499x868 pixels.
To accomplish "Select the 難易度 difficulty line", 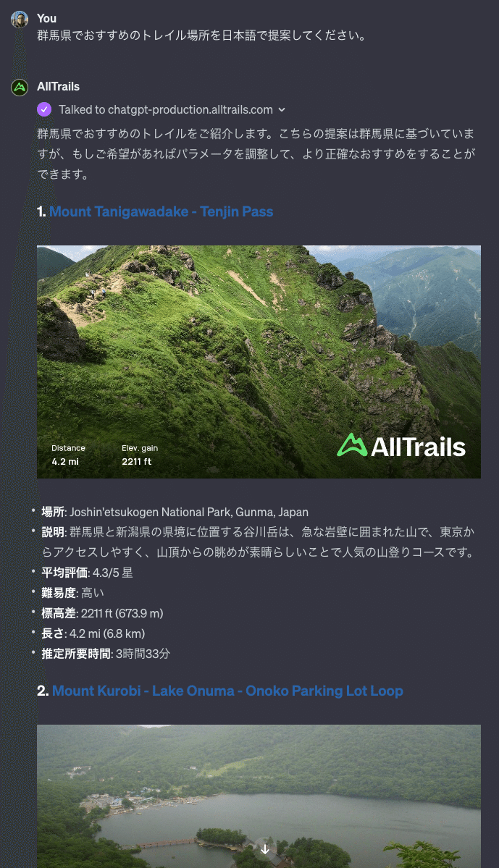I will 72,593.
